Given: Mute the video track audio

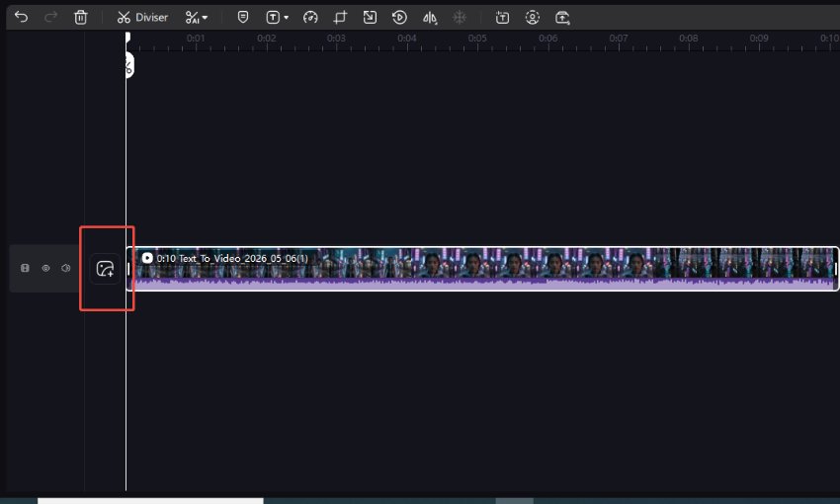Looking at the screenshot, I should (x=66, y=268).
